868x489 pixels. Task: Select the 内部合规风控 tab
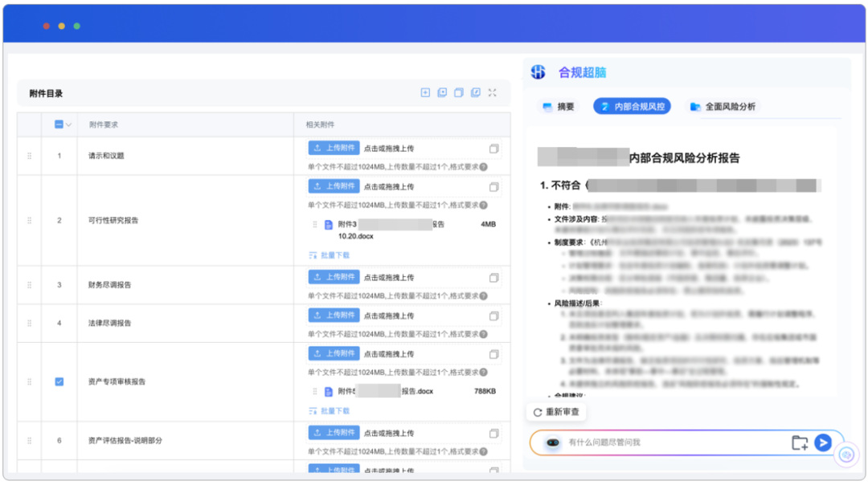coord(633,107)
